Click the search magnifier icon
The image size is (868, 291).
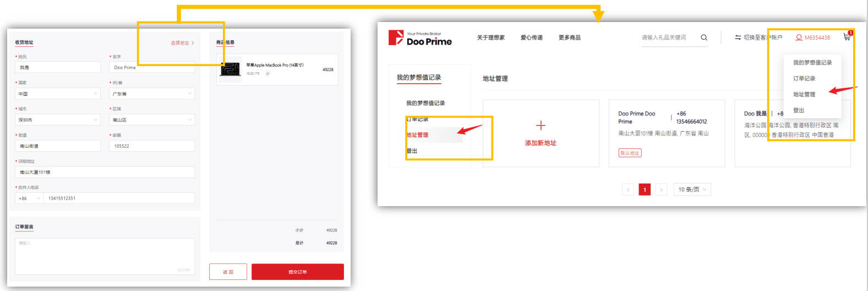(x=704, y=37)
